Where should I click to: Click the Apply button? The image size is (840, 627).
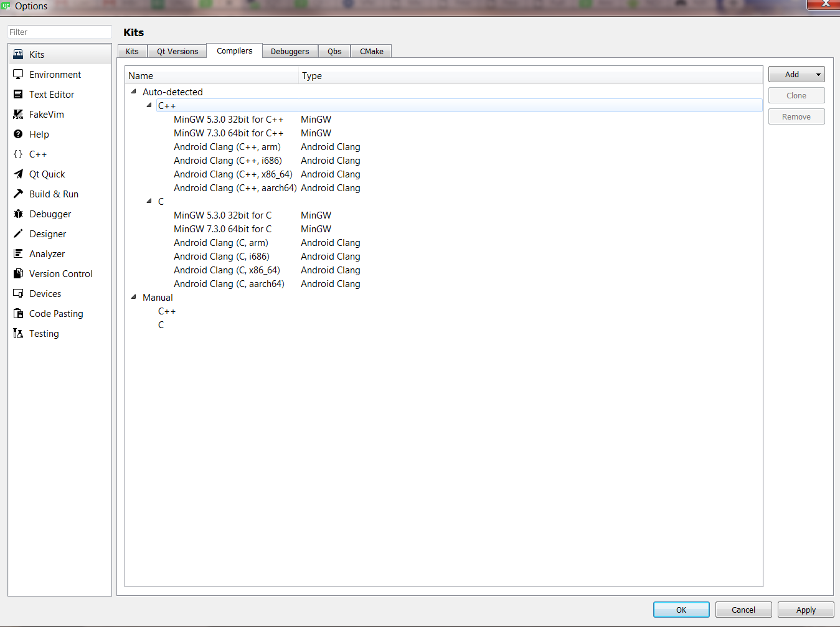tap(805, 610)
